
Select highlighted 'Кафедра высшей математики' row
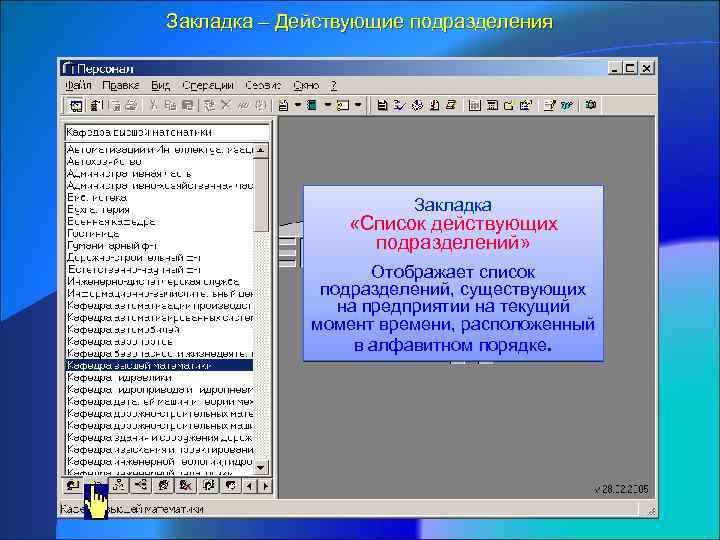point(159,365)
